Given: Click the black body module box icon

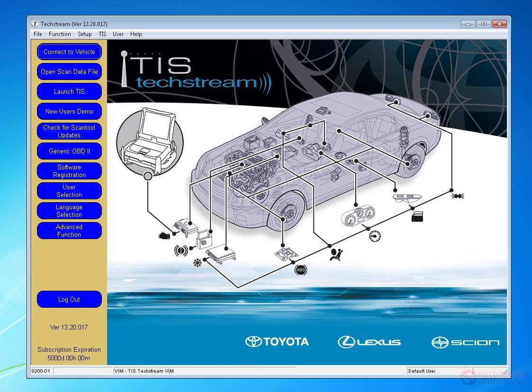Looking at the screenshot, I should [x=417, y=216].
